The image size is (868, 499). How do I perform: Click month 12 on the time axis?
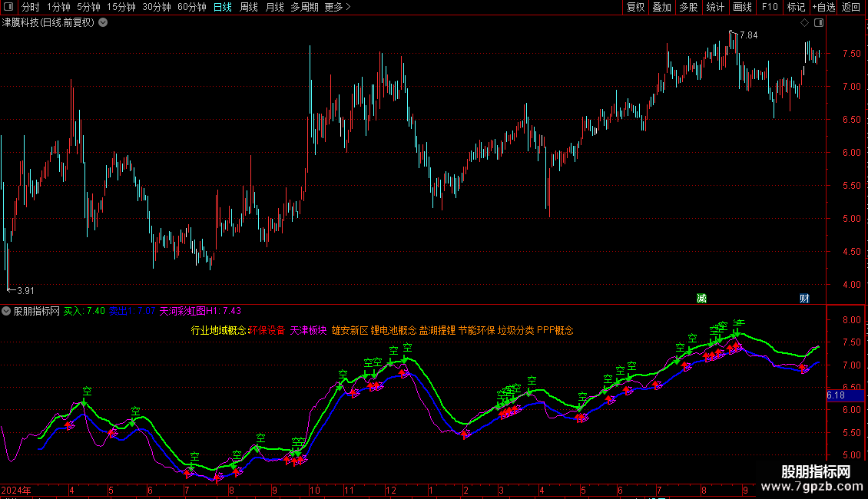click(x=391, y=490)
